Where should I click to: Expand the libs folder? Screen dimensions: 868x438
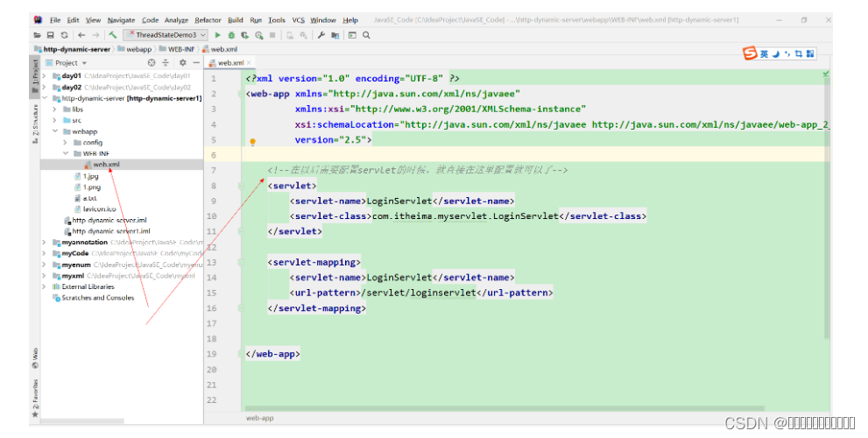point(55,109)
